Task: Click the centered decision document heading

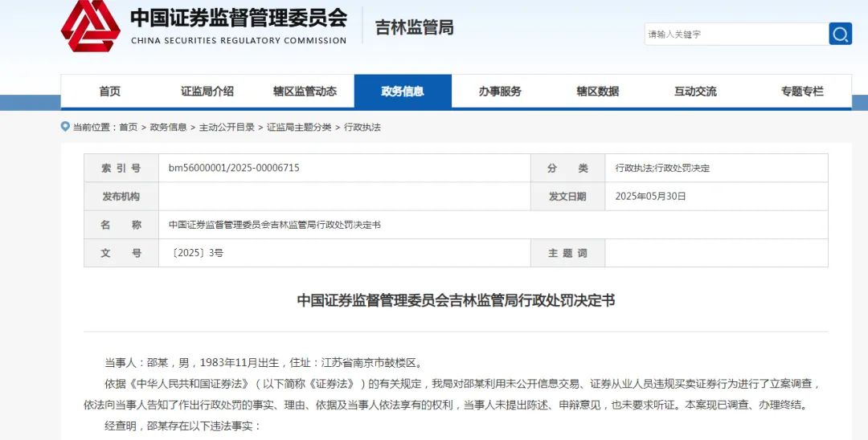Action: (457, 300)
